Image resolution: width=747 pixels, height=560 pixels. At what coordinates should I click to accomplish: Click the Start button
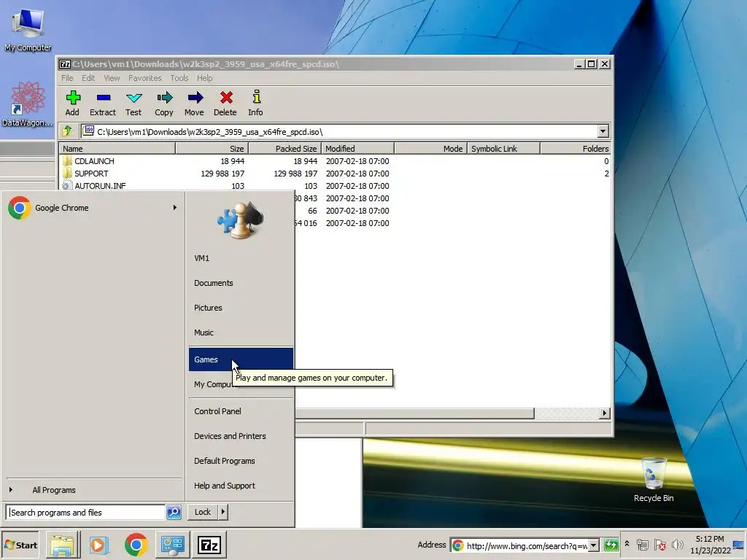tap(20, 545)
